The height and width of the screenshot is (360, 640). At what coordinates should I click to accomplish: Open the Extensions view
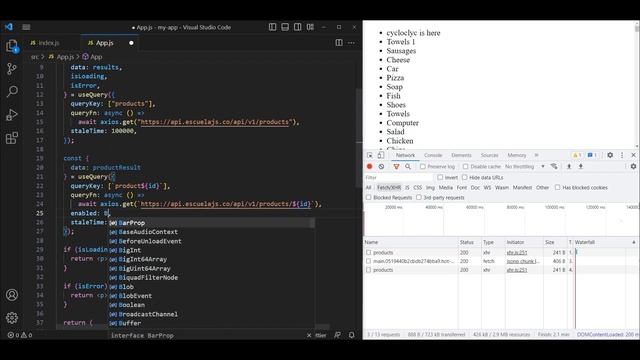12,138
